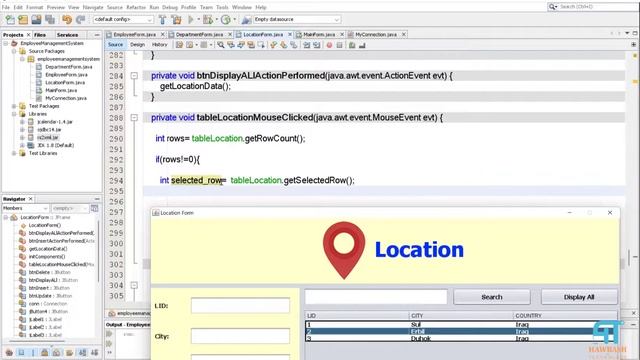The height and width of the screenshot is (360, 640).
Task: Click the Save All toolbar icon
Action: [x=50, y=19]
